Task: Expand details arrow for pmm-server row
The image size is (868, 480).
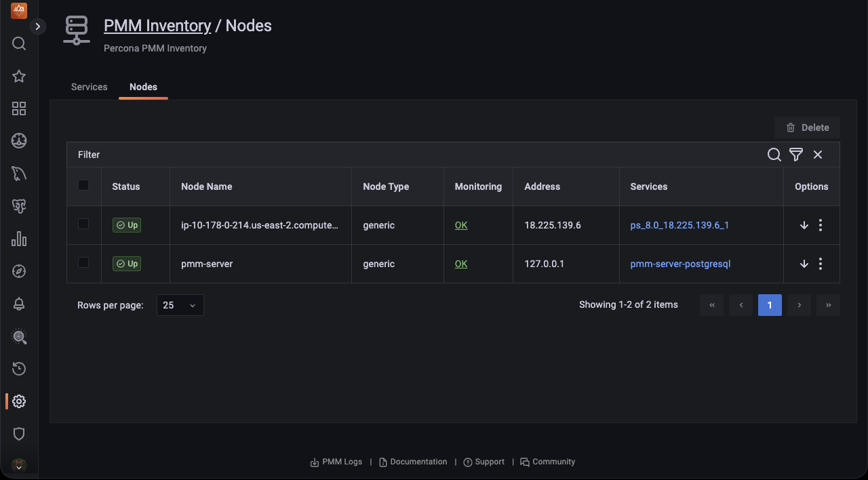Action: (804, 264)
